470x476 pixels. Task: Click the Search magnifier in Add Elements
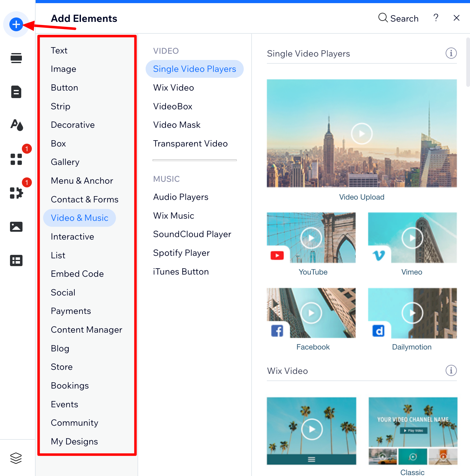point(398,18)
